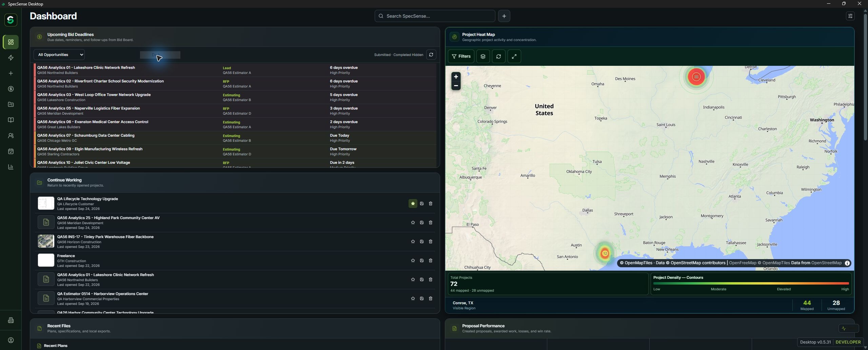Open the West Loop Office Tower Network Upgrade bid
Screen dimensions: 868x350
pos(235,97)
